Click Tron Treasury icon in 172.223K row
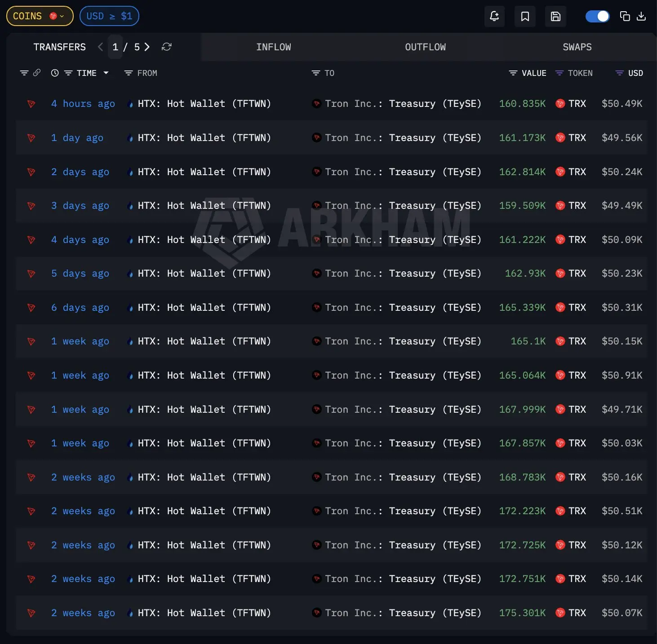Screen dimensions: 657x644 (317, 511)
